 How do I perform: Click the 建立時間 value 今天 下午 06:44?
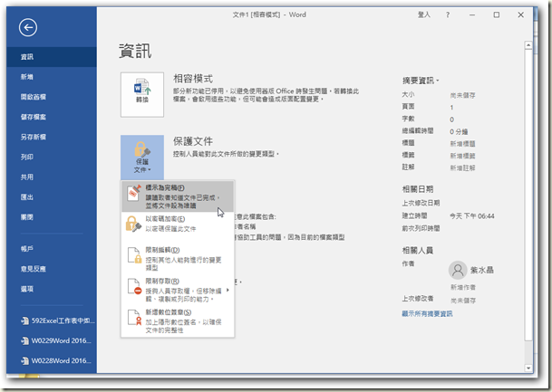tap(472, 215)
